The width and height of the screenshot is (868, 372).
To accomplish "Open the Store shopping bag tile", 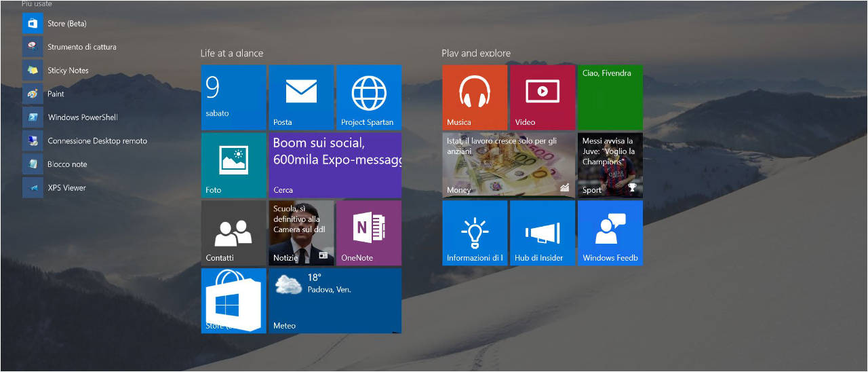I will 233,301.
